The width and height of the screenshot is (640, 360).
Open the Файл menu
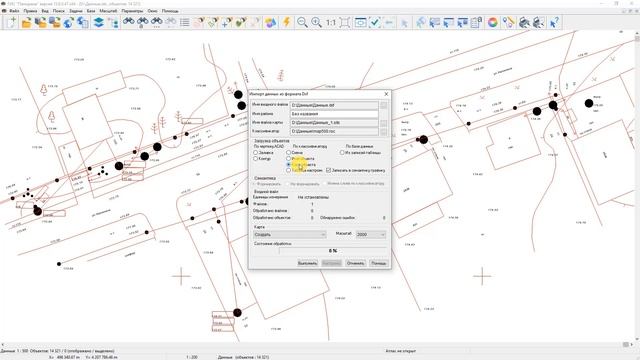(14, 11)
